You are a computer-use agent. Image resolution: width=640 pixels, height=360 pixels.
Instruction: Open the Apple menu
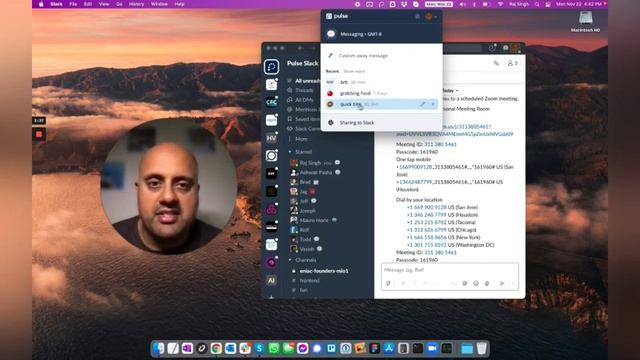coord(41,4)
